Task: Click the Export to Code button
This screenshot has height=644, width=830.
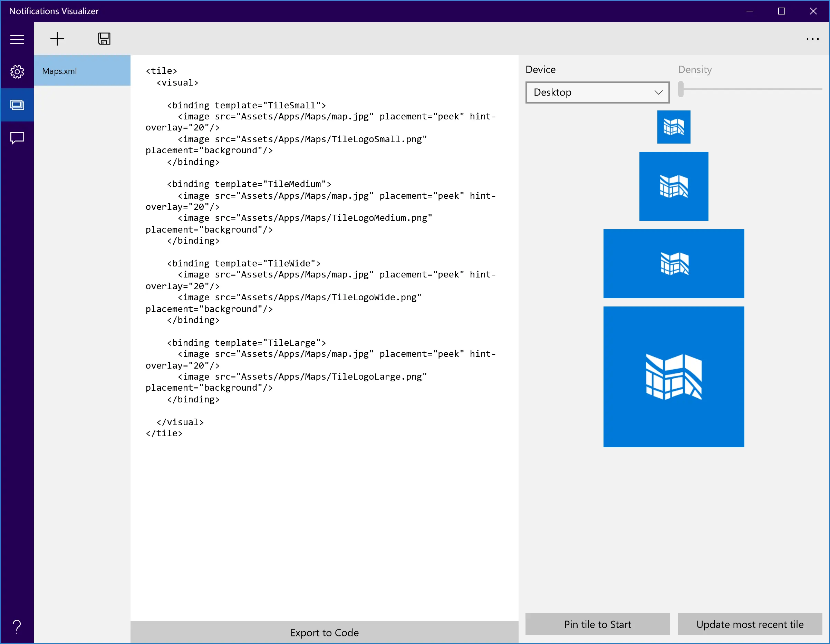Action: 324,633
